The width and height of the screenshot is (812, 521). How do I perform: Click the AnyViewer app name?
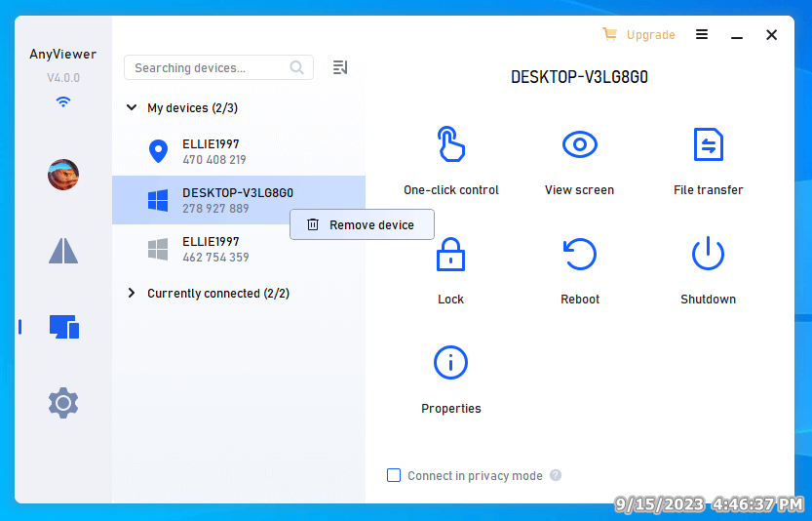[x=63, y=54]
